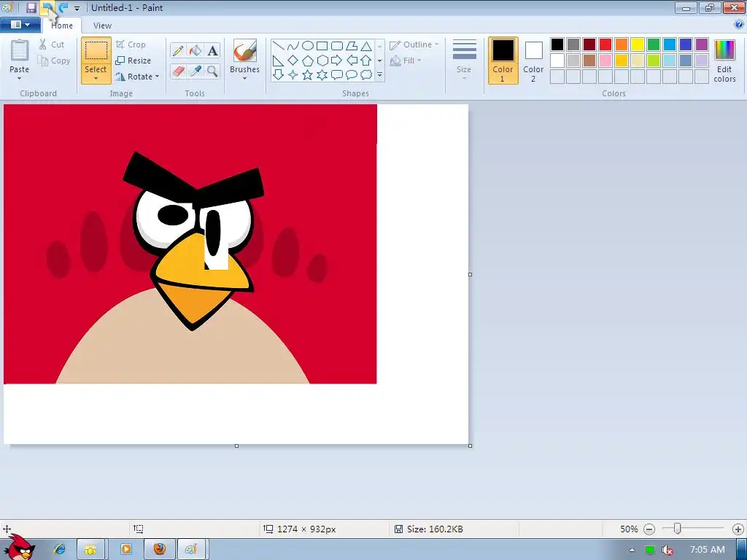Choose the Pentagon shape
This screenshot has width=747, height=560.
(x=308, y=61)
